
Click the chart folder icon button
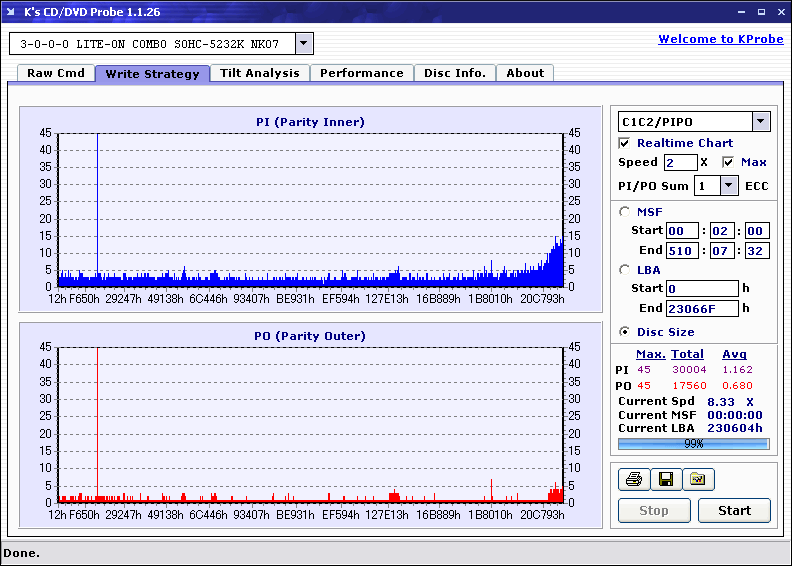pyautogui.click(x=698, y=480)
